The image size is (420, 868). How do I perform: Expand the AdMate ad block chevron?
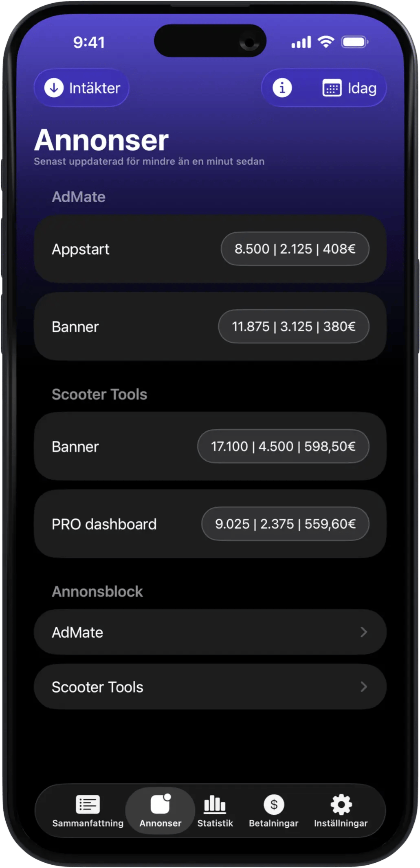click(364, 632)
